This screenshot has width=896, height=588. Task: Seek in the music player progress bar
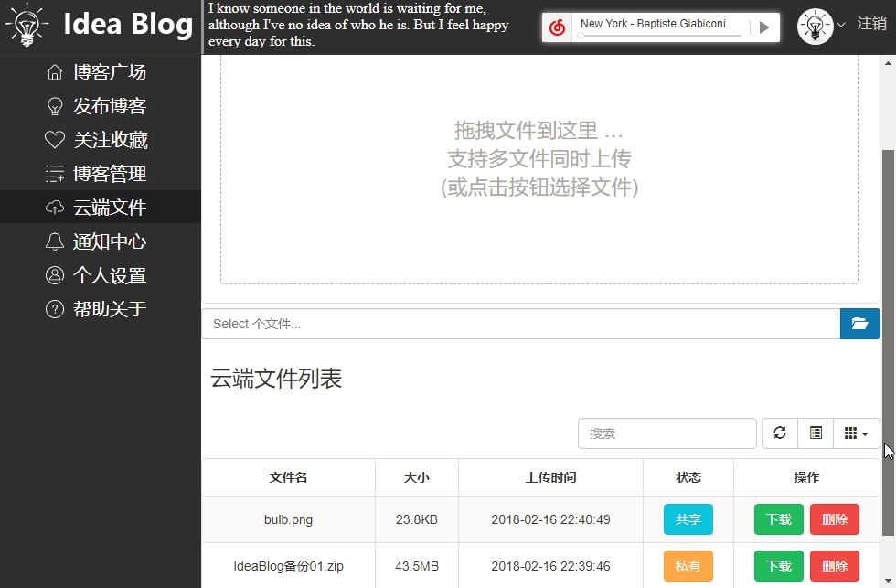pyautogui.click(x=660, y=36)
